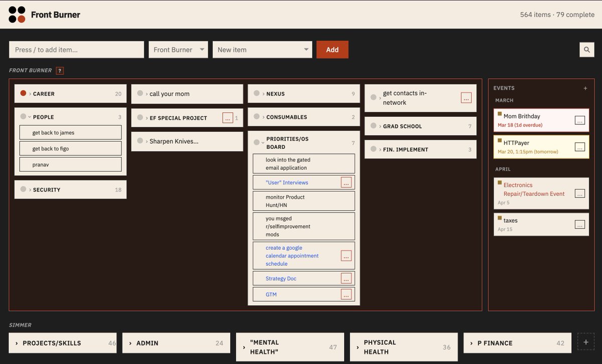Image resolution: width=602 pixels, height=364 pixels.
Task: Toggle the status dot on GRAD SCHOOL
Action: pos(374,126)
